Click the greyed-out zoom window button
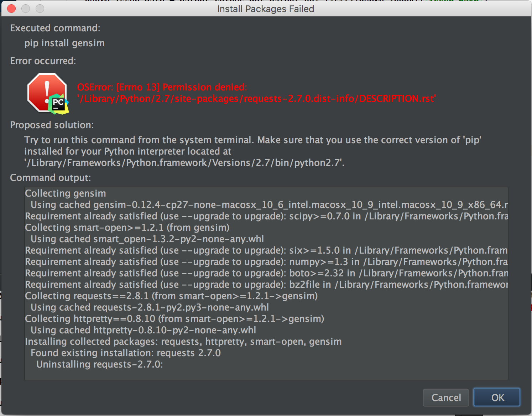Screen dimensions: 532x416 40,9
